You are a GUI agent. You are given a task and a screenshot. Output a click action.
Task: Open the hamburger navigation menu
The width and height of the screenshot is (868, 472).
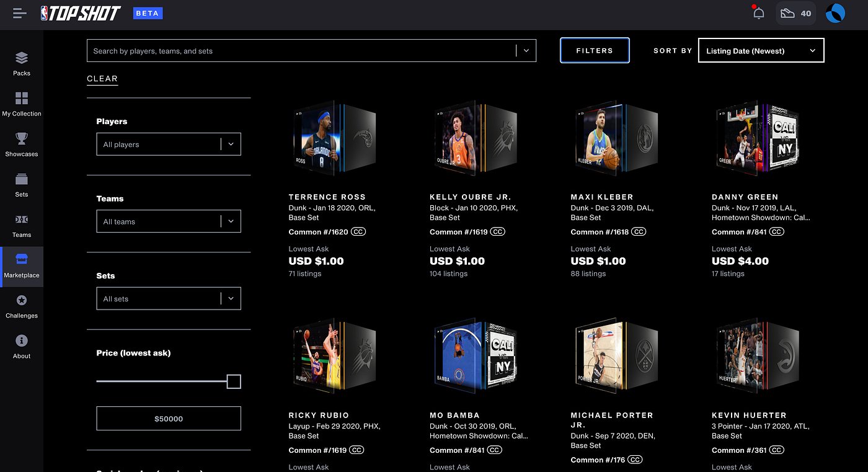click(20, 13)
